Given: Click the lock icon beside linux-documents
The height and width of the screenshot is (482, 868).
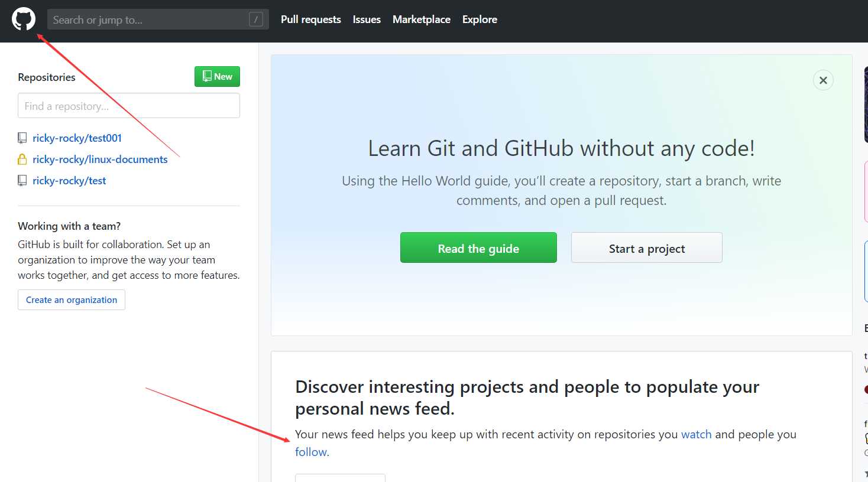Looking at the screenshot, I should [22, 159].
